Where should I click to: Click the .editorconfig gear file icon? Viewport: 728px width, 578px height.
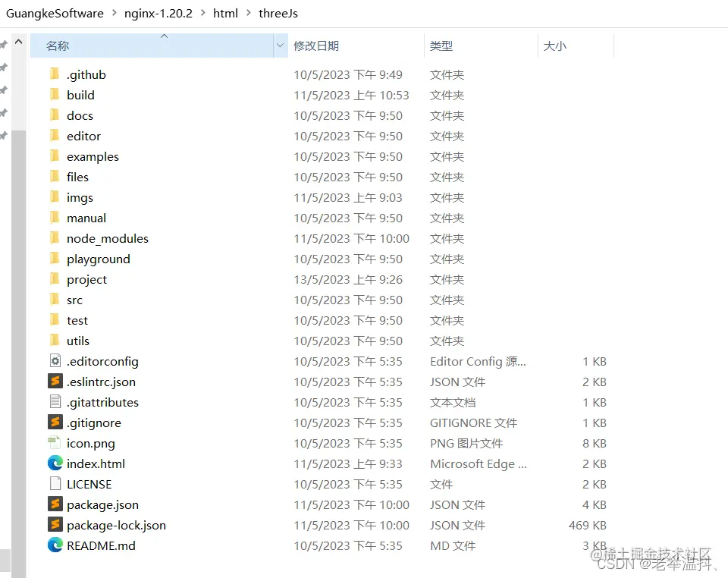55,361
